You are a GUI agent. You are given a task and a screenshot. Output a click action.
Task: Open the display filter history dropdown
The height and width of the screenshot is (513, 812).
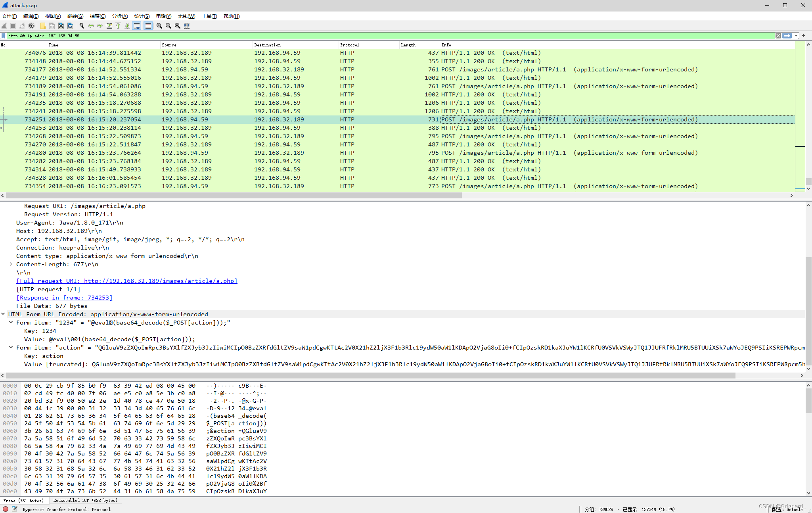pyautogui.click(x=796, y=36)
